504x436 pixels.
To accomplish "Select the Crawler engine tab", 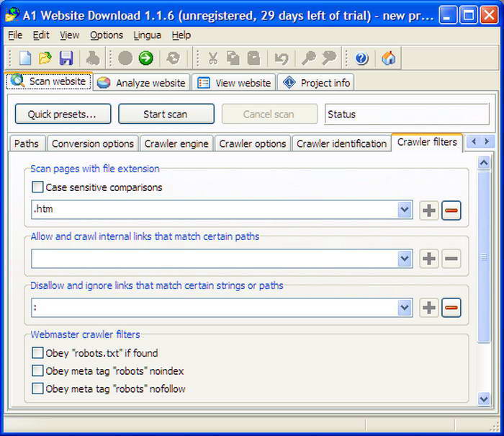I will pyautogui.click(x=176, y=143).
